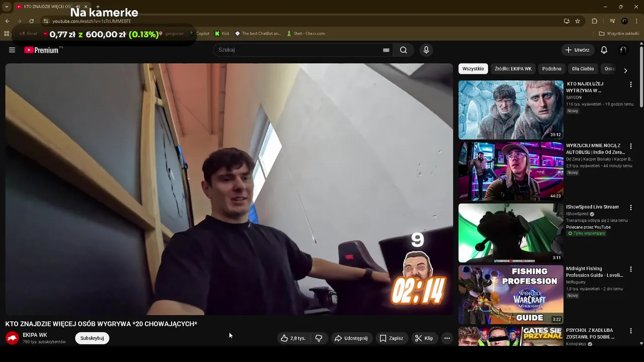Viewport: 644px width, 362px height.
Task: Go to YouTube Premium home logo
Action: click(x=41, y=50)
